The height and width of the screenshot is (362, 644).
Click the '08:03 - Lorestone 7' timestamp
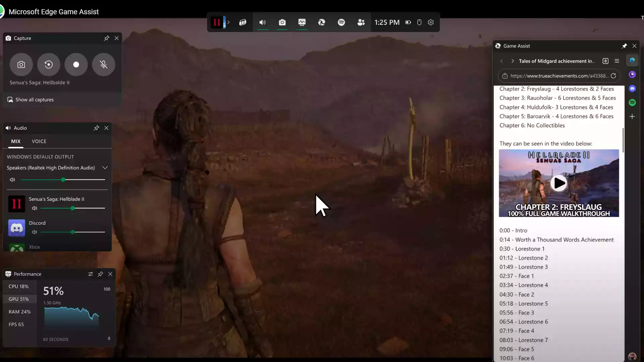point(524,340)
